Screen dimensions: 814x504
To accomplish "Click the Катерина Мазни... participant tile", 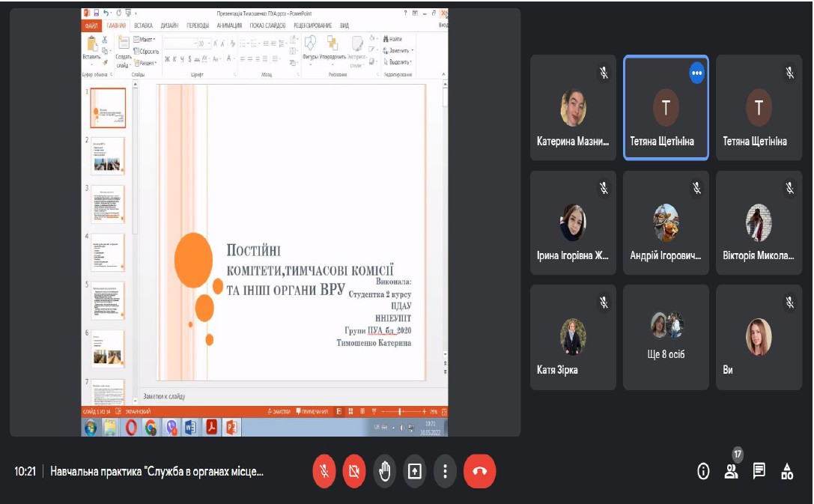I will (573, 107).
